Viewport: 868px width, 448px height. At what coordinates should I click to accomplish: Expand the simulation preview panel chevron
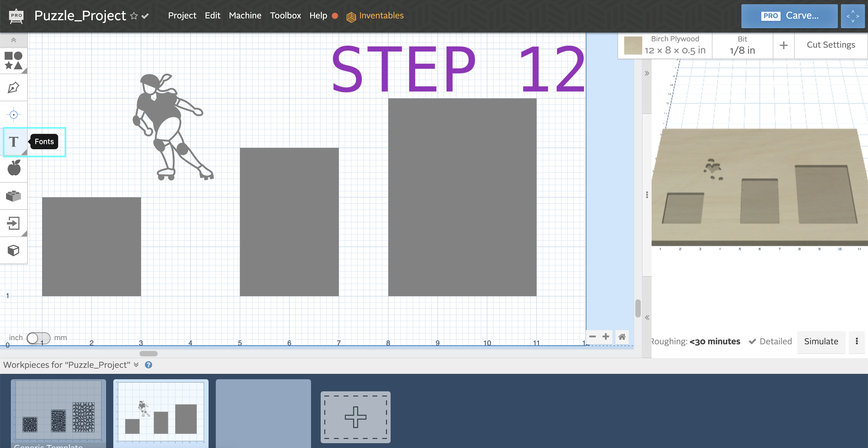click(x=646, y=73)
